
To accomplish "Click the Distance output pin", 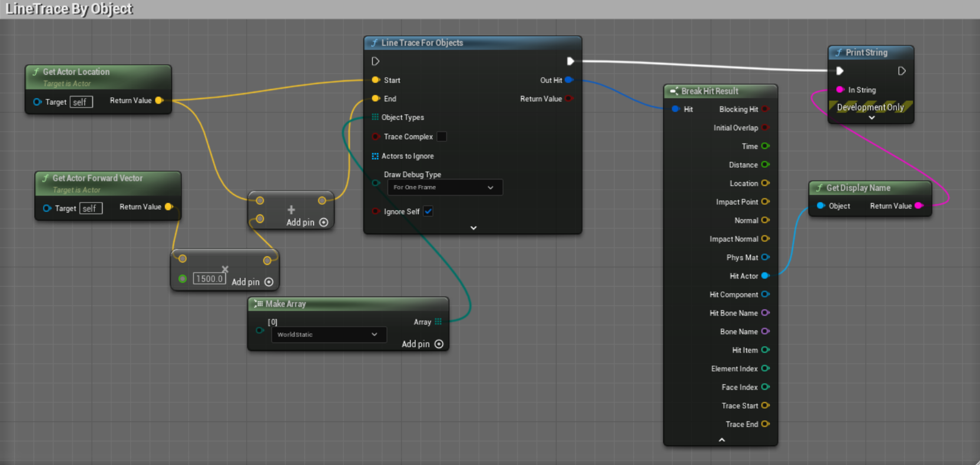I will coord(765,164).
